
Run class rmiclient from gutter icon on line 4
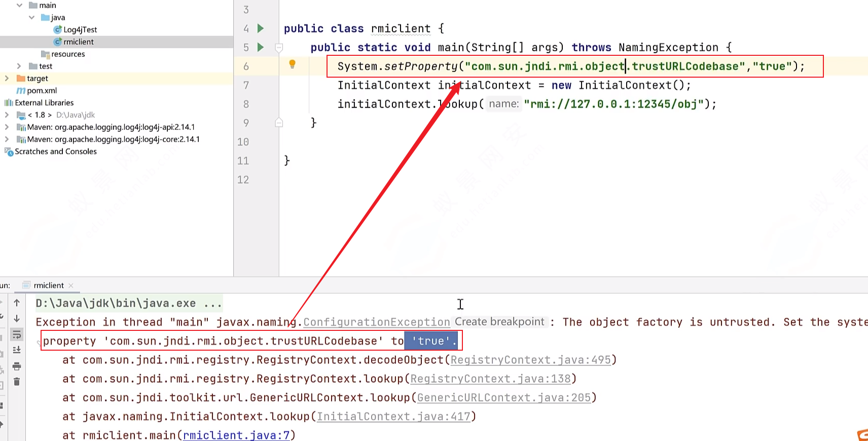261,28
